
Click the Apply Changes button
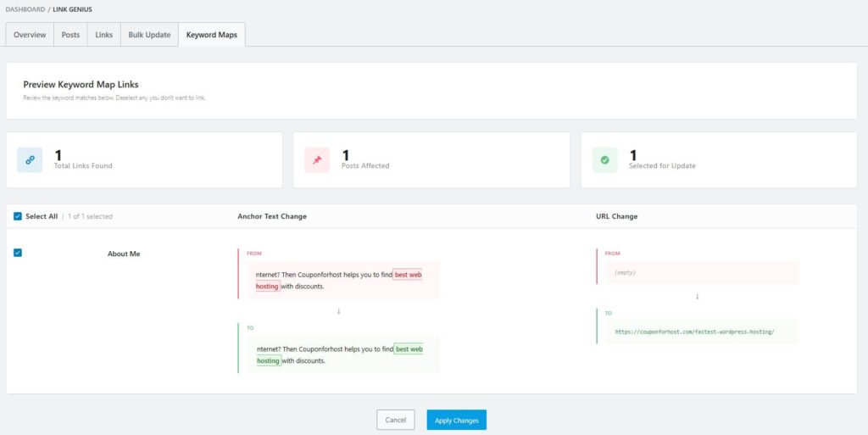pyautogui.click(x=457, y=420)
